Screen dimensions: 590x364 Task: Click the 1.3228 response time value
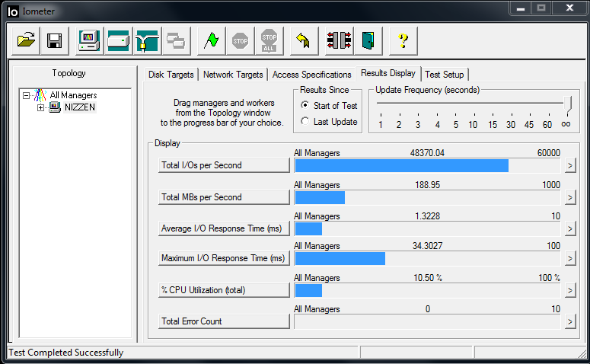point(427,216)
